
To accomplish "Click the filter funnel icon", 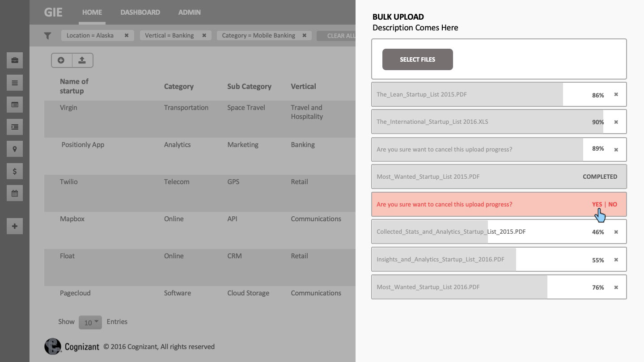I will (47, 36).
